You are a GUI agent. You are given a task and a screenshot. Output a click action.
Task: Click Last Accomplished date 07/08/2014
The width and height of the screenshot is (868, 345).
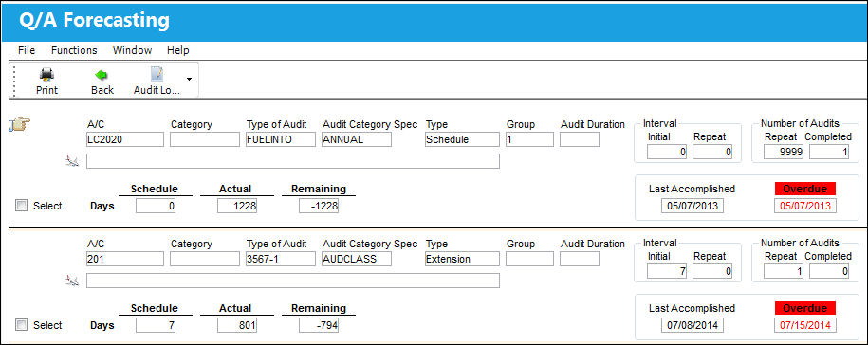pyautogui.click(x=692, y=326)
